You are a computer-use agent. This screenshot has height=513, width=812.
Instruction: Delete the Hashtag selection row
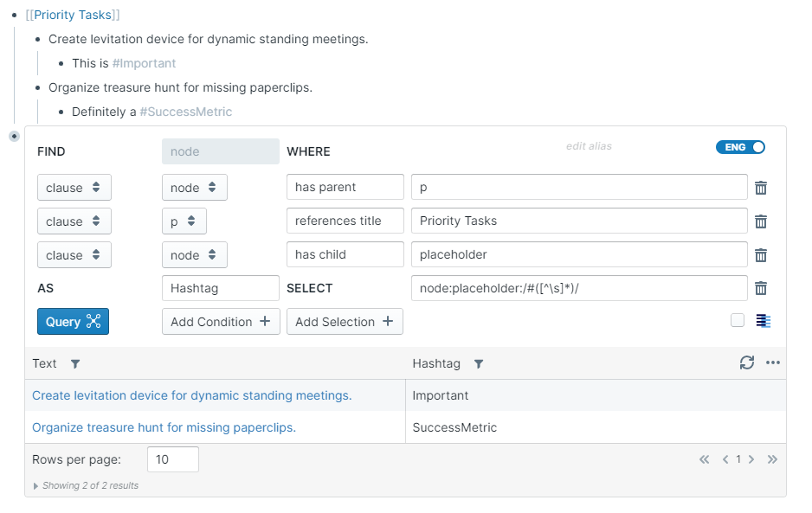point(761,288)
